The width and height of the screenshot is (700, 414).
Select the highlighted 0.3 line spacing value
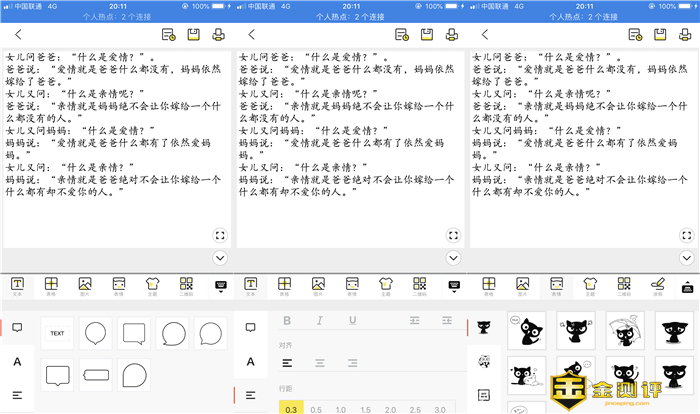pos(288,408)
